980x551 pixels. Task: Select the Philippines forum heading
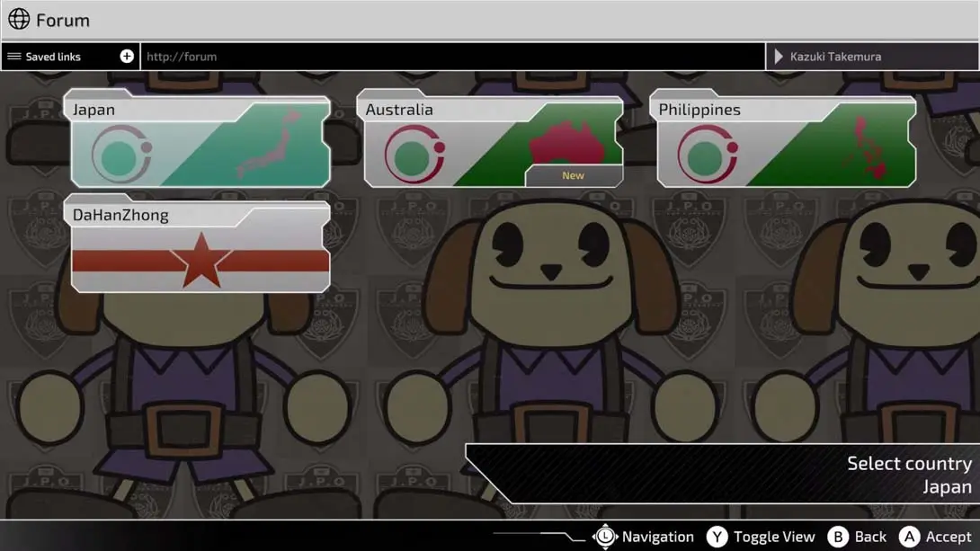tap(699, 110)
